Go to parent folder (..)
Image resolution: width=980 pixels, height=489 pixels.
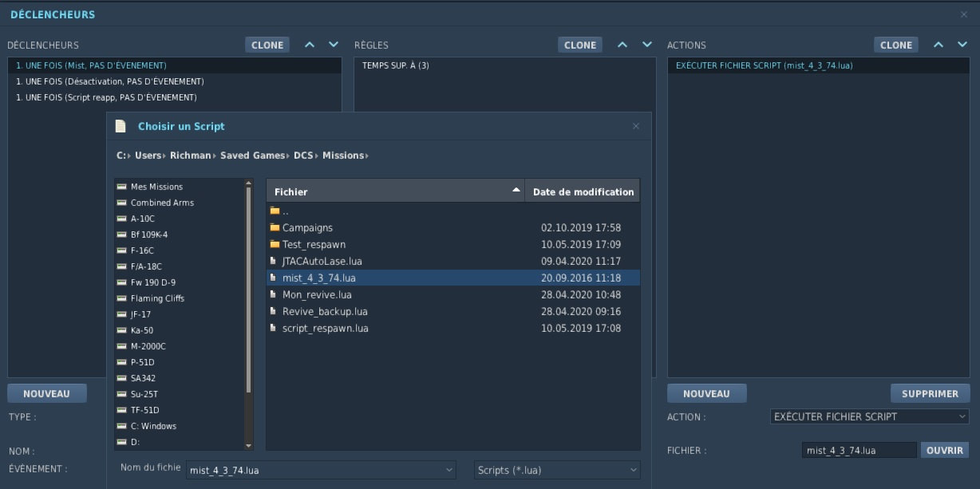coord(285,211)
